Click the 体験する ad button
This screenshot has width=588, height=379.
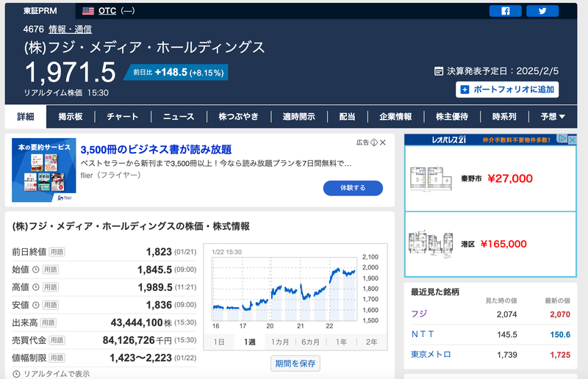coord(353,188)
